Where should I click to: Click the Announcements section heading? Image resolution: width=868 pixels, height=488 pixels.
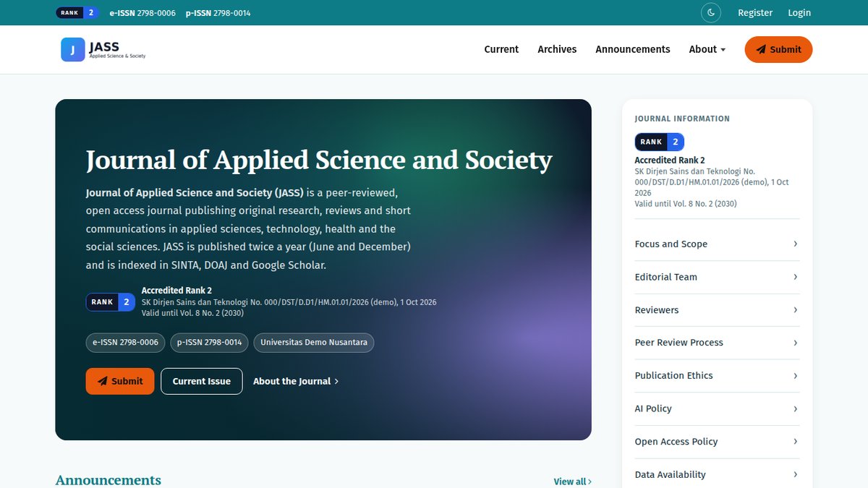(x=109, y=481)
